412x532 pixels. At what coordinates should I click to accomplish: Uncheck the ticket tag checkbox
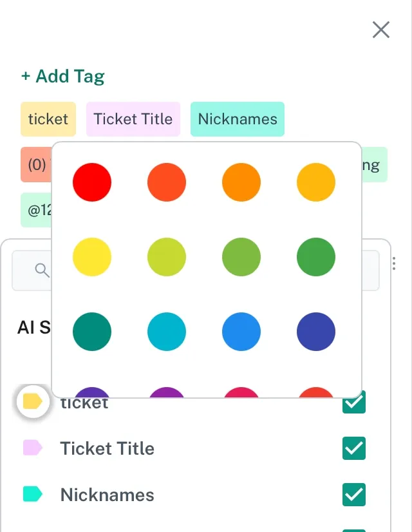tap(354, 403)
